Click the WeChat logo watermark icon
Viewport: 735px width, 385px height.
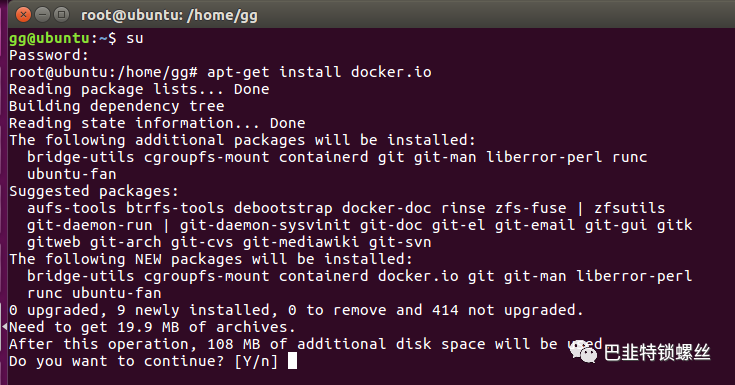click(x=583, y=352)
